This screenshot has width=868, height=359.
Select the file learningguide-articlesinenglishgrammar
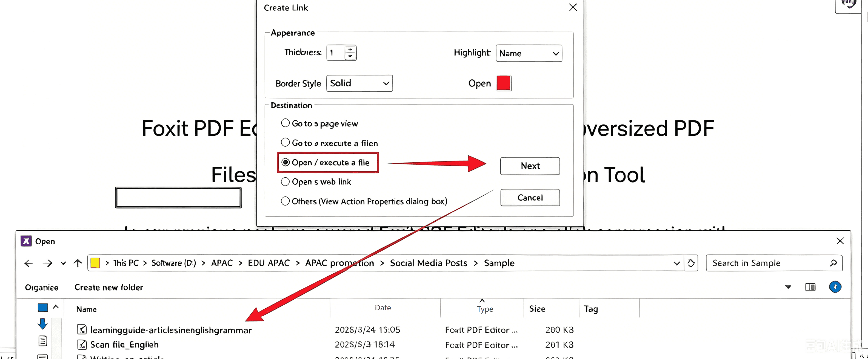170,330
